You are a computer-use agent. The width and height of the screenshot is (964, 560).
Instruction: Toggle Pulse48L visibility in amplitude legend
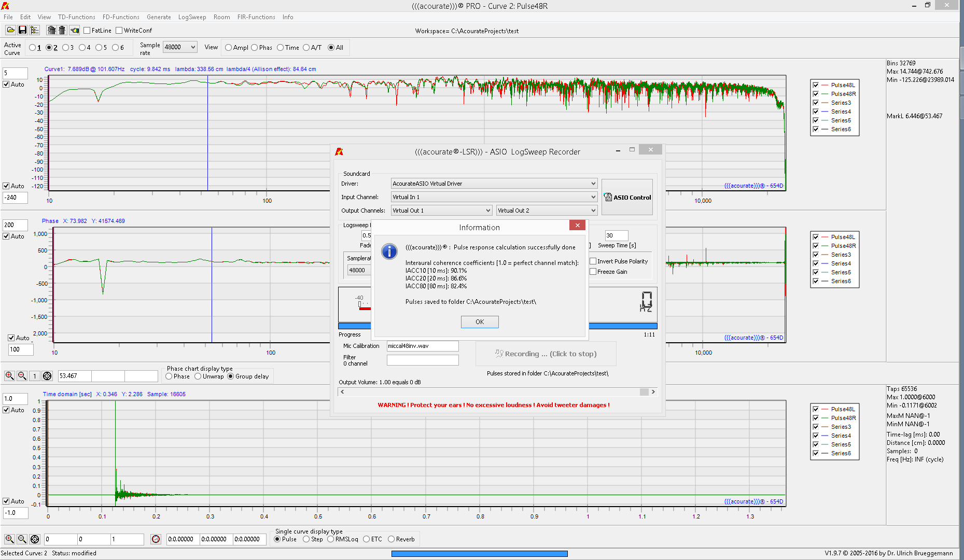816,85
